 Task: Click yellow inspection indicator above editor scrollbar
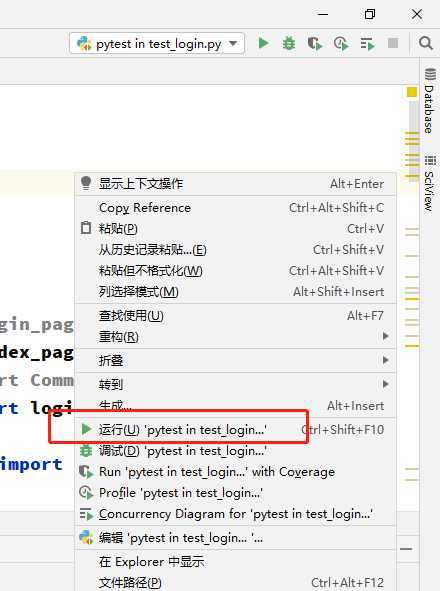[412, 92]
